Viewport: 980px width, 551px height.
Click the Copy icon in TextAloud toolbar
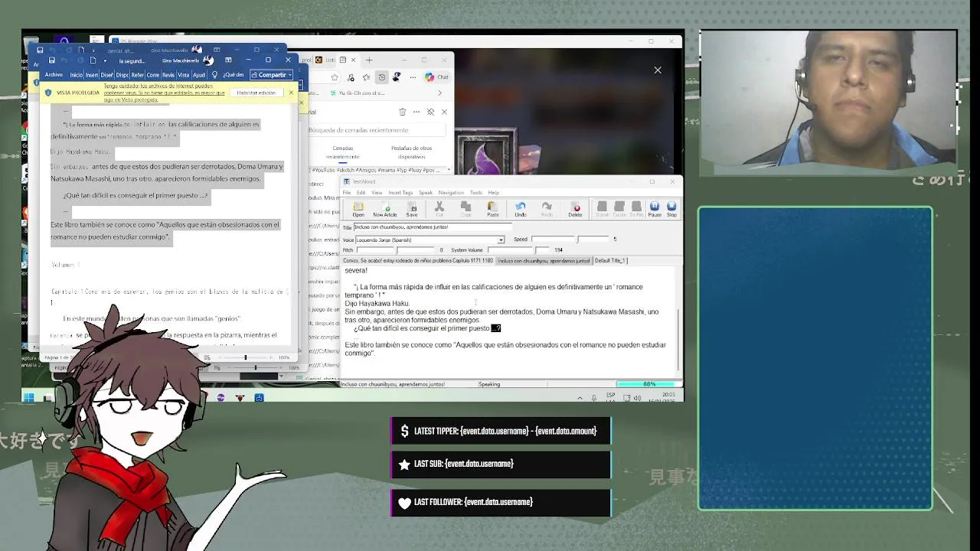click(465, 210)
